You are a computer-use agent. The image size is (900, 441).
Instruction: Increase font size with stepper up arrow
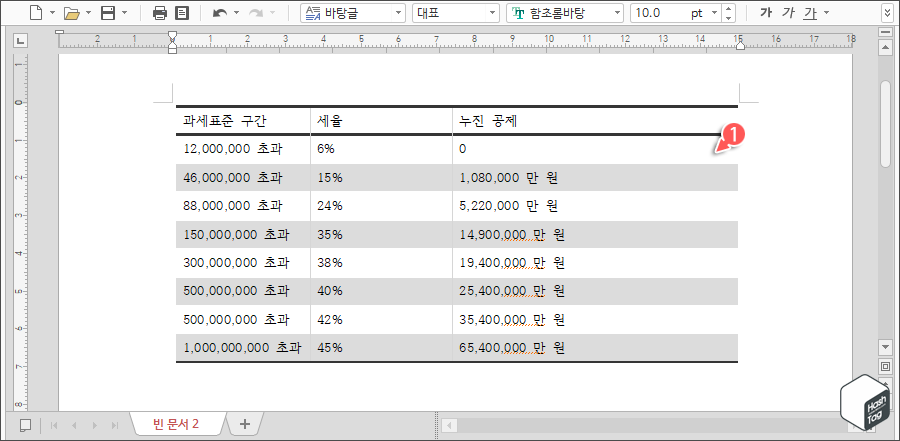(728, 9)
